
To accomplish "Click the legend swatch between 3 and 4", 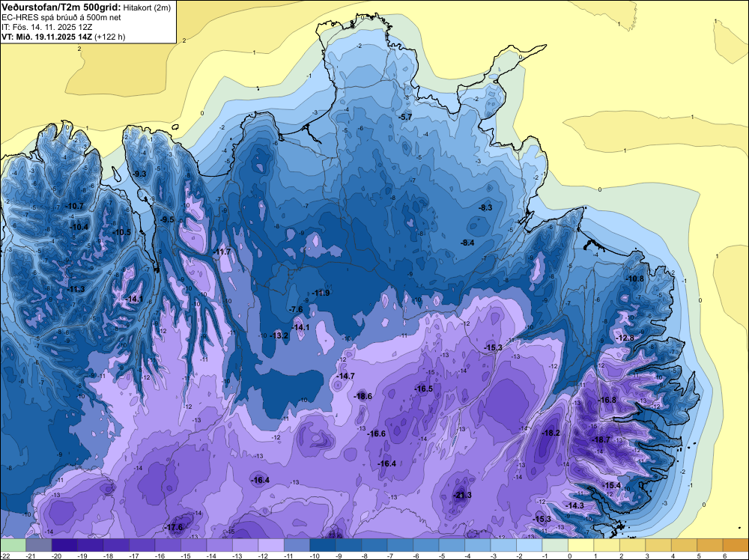I will [x=658, y=545].
